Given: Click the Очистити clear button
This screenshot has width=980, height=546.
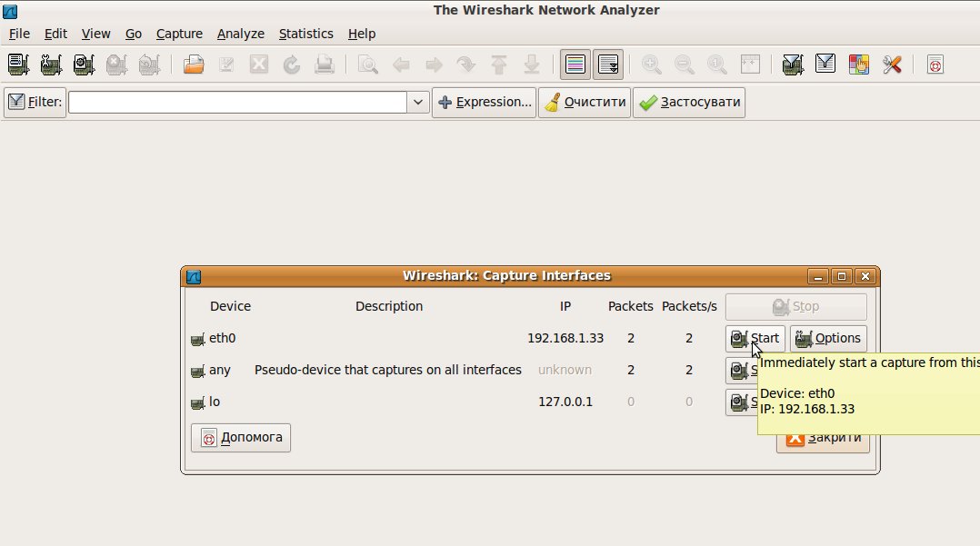Looking at the screenshot, I should click(585, 102).
